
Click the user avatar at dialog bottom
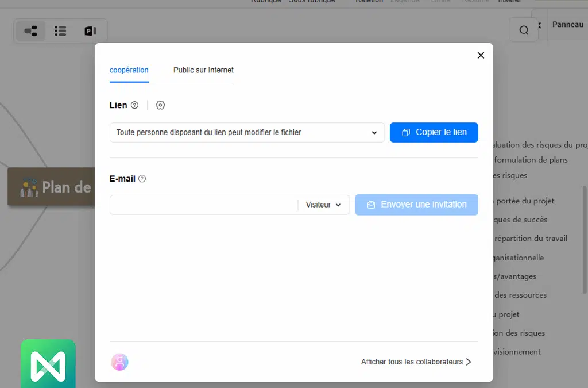[119, 362]
